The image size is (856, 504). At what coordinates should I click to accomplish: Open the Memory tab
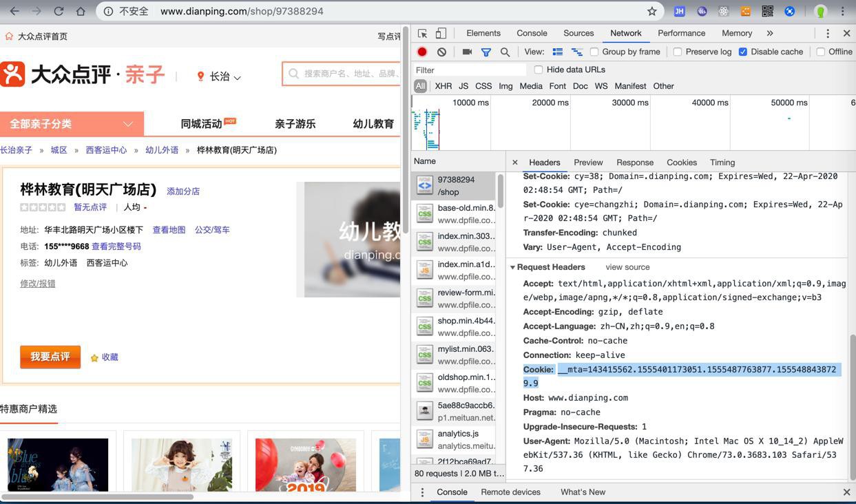737,33
